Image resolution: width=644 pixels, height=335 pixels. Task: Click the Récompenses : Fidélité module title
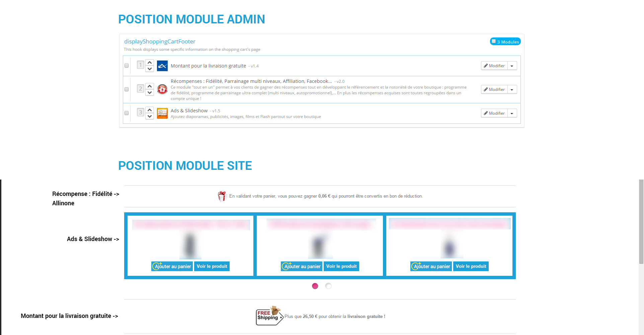click(251, 81)
